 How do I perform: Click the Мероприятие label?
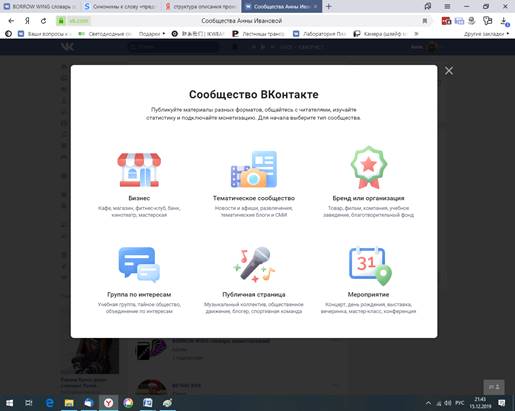click(x=368, y=294)
